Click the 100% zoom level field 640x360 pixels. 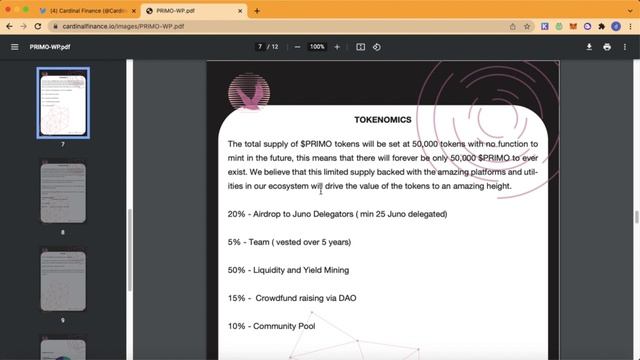[317, 47]
